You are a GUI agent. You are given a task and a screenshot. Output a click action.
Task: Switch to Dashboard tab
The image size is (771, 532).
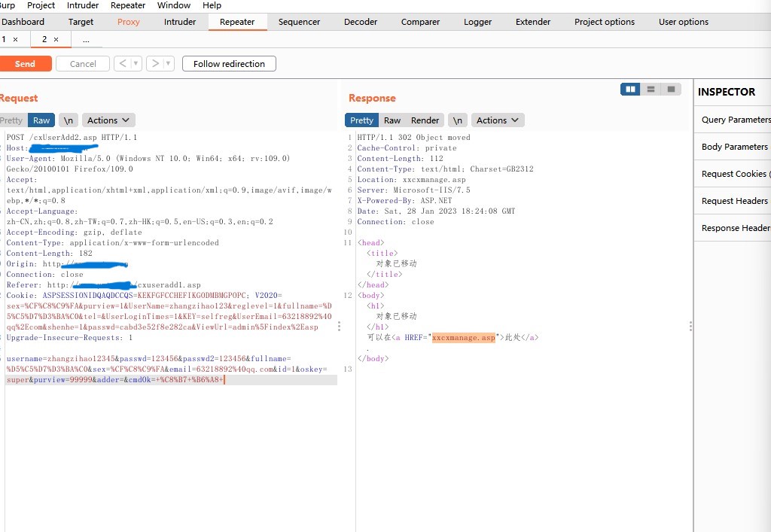coord(23,22)
